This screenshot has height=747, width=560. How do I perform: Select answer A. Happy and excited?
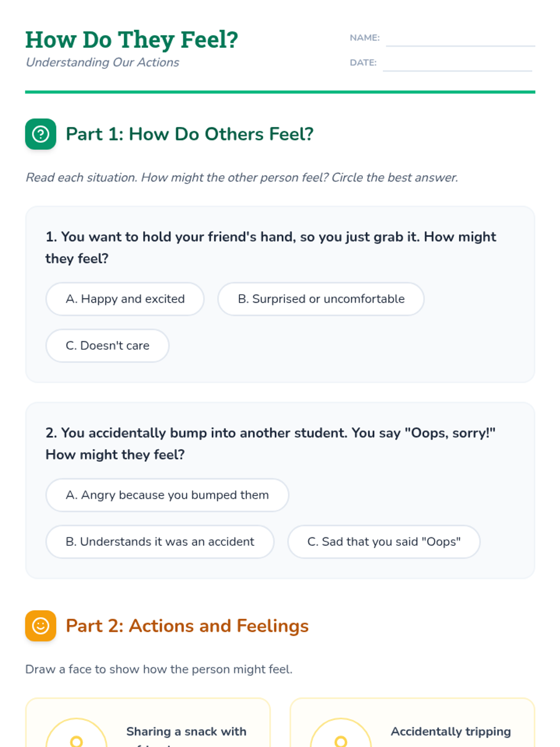click(x=125, y=299)
